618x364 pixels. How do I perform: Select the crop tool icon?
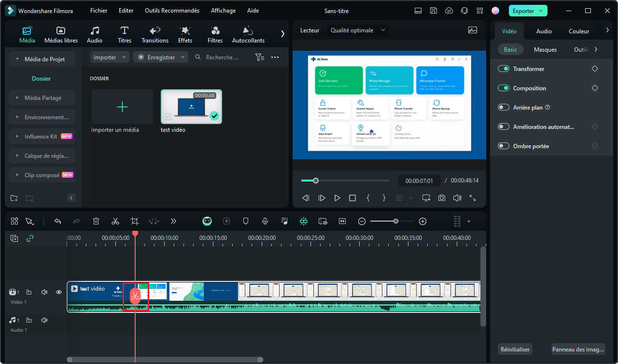tap(135, 221)
